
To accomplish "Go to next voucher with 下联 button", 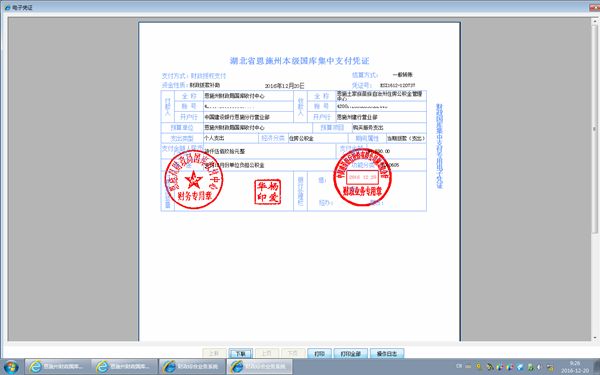I will [x=240, y=354].
